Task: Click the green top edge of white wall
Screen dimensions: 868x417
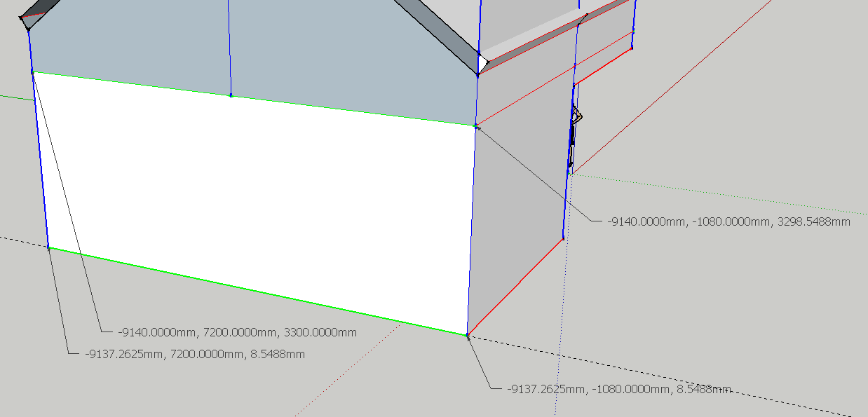Action: (351, 111)
